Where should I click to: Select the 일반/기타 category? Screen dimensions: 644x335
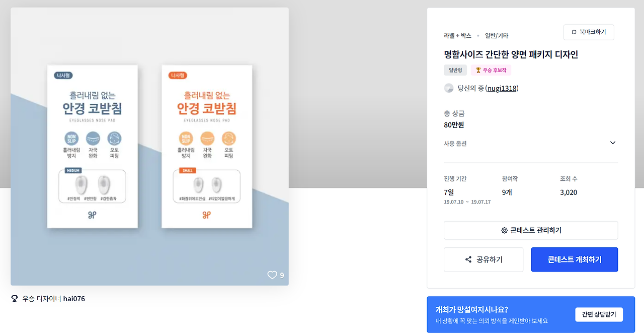497,36
